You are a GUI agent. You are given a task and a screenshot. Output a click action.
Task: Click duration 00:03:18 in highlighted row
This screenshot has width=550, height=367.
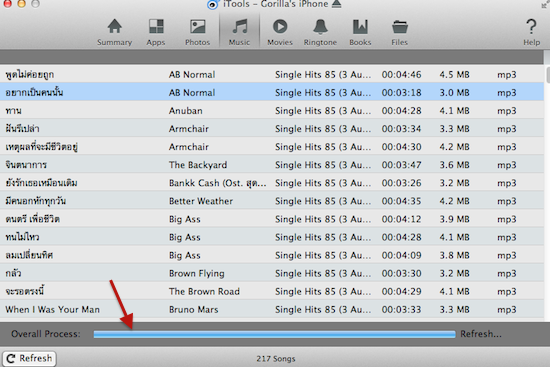(401, 93)
